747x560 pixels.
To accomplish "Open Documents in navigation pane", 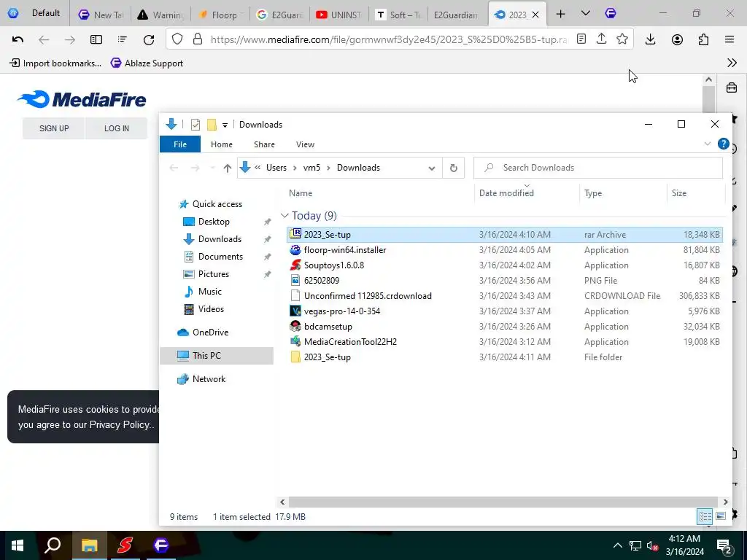I will 214,257.
